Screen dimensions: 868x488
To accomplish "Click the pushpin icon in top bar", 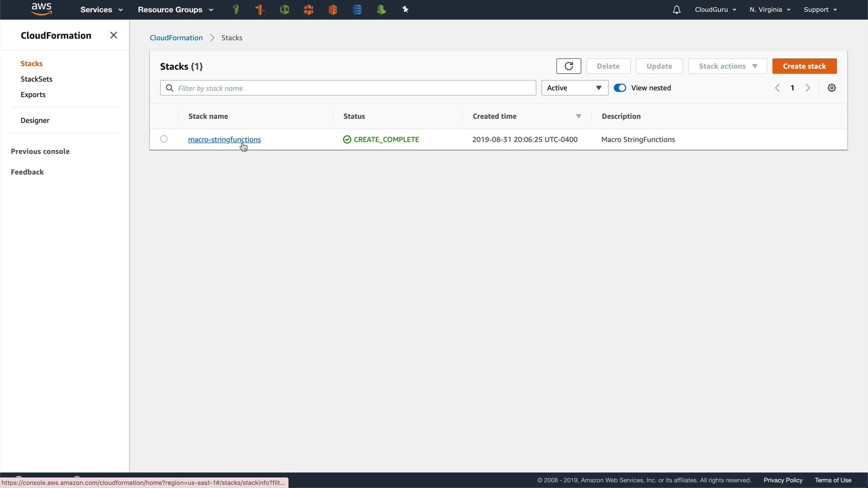I will click(x=405, y=9).
